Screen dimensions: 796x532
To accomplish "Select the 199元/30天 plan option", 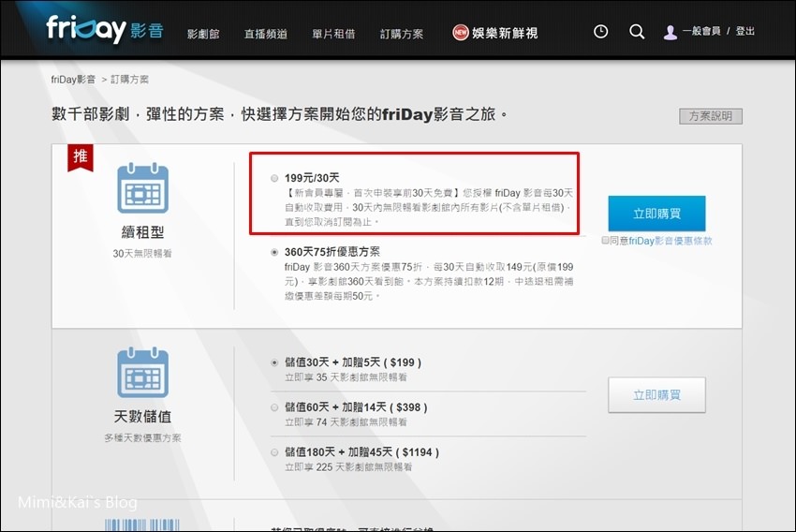I will point(273,178).
